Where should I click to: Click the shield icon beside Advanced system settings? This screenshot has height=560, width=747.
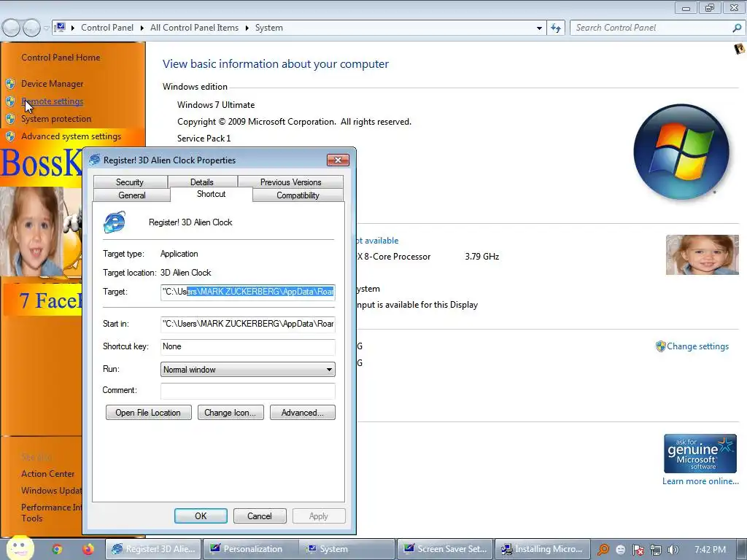(10, 136)
